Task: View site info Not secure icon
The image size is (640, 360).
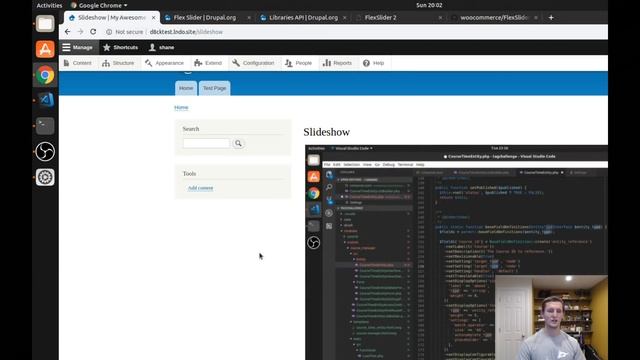Action: tap(109, 32)
